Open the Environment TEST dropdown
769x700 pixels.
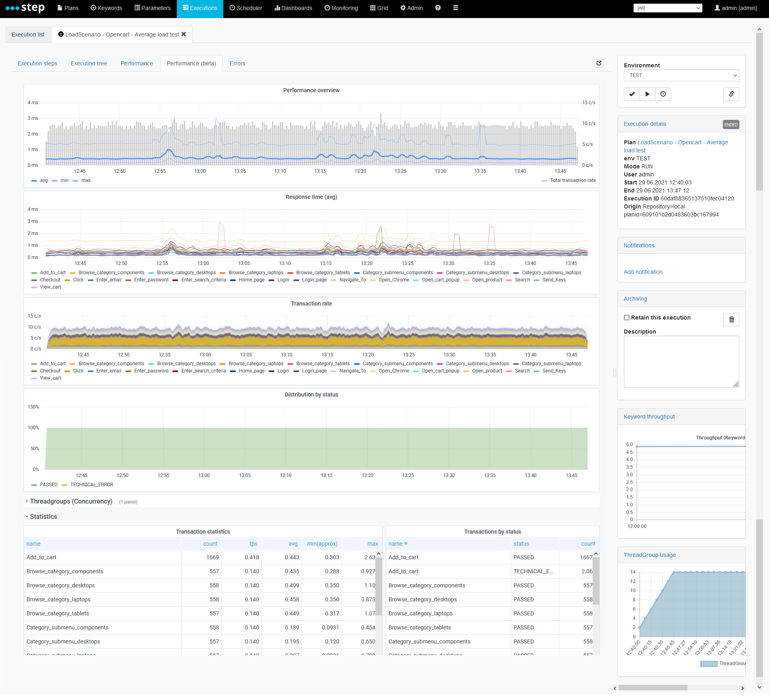[681, 75]
